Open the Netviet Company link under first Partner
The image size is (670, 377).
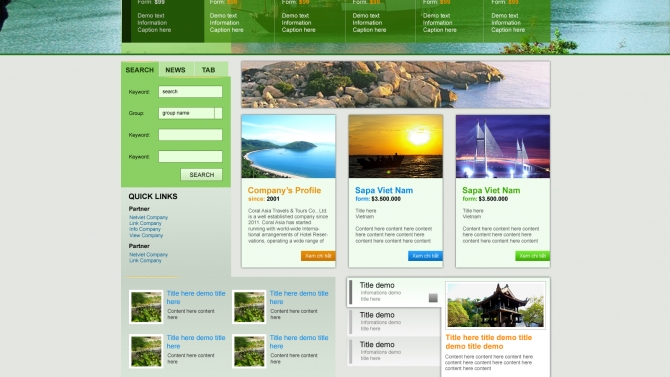[x=149, y=217]
